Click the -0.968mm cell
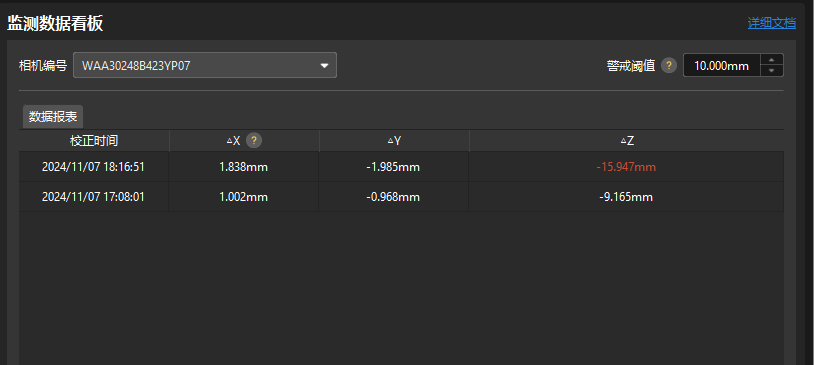Image resolution: width=814 pixels, height=365 pixels. [x=394, y=197]
